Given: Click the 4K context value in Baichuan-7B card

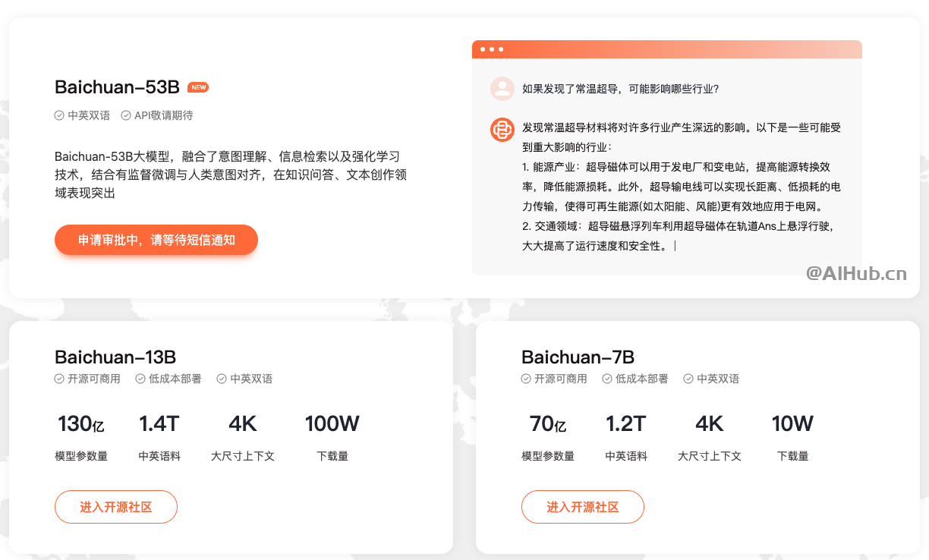Looking at the screenshot, I should (x=710, y=424).
